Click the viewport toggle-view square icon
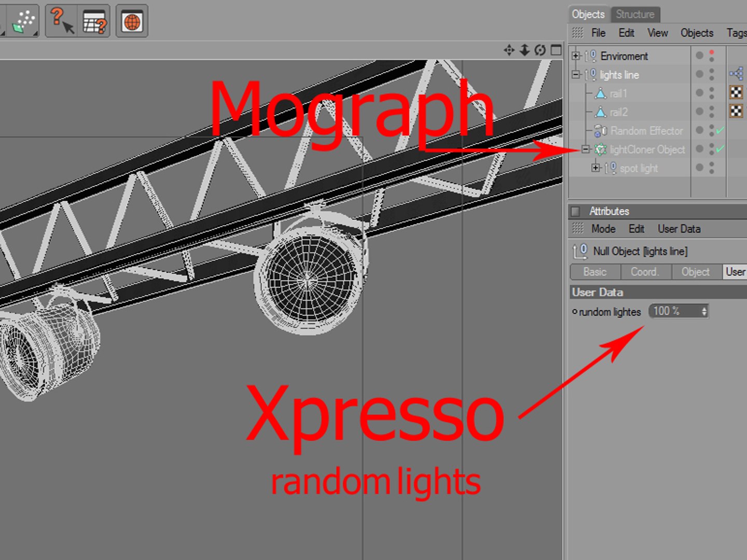 coord(556,50)
